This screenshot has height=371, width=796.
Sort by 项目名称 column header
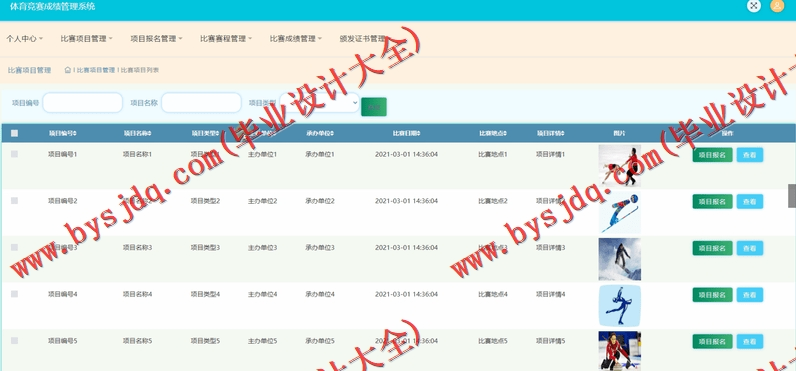tap(137, 133)
